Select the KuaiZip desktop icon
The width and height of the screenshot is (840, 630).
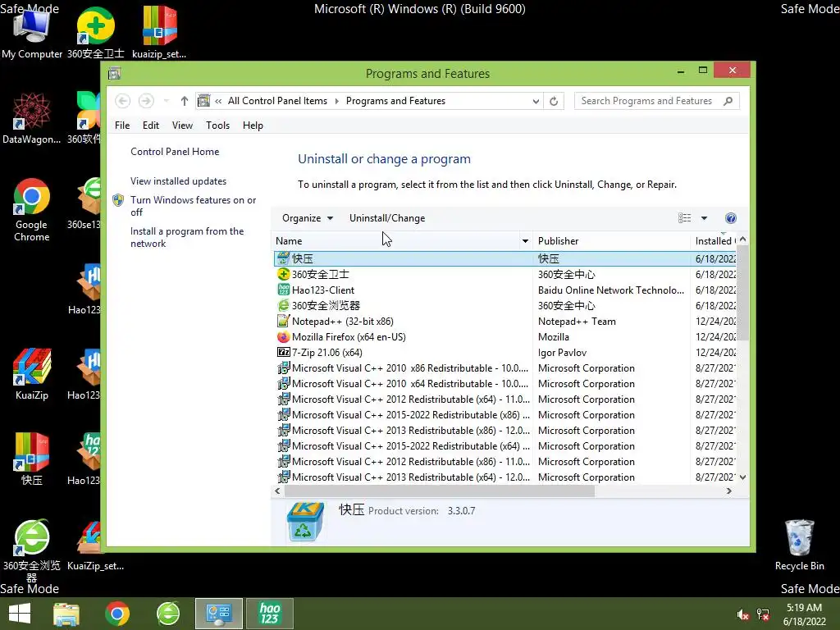(x=32, y=374)
